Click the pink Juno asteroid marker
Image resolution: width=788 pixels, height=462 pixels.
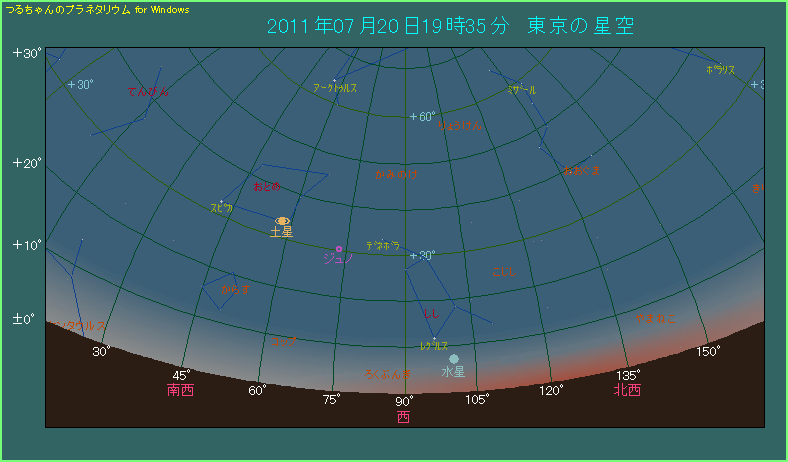click(x=339, y=248)
